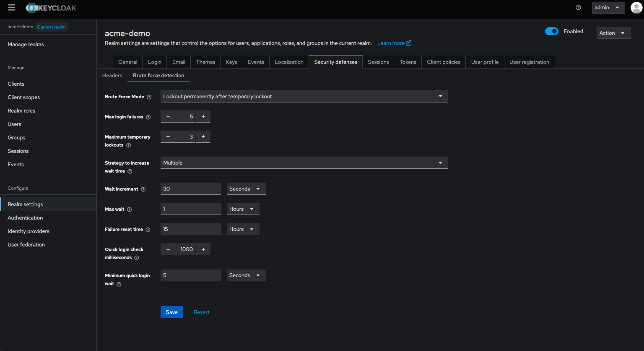Viewport: 644px width, 351px height.
Task: Show help for Failure reset time
Action: click(x=148, y=230)
